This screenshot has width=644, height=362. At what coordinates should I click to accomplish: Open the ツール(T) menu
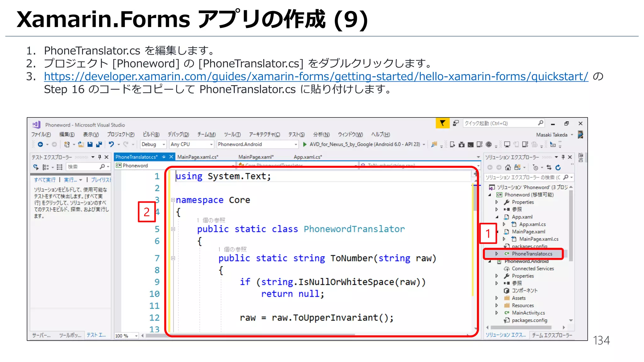tap(232, 134)
